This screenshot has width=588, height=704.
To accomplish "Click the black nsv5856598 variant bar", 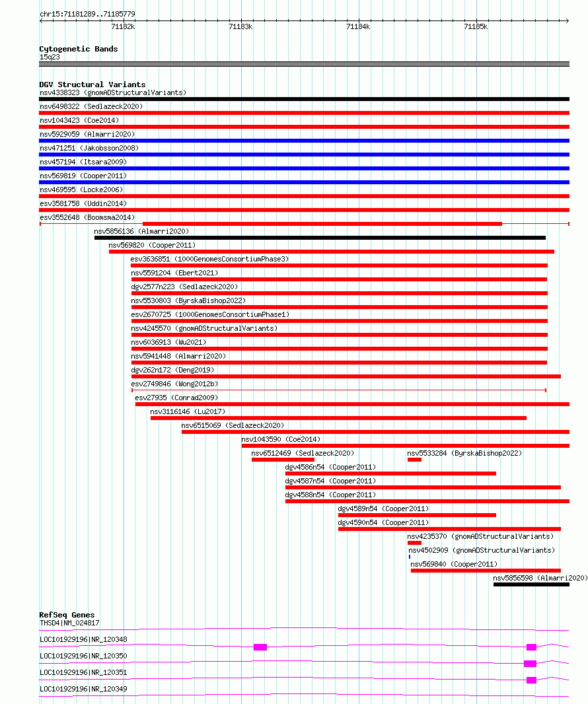I will 531,584.
